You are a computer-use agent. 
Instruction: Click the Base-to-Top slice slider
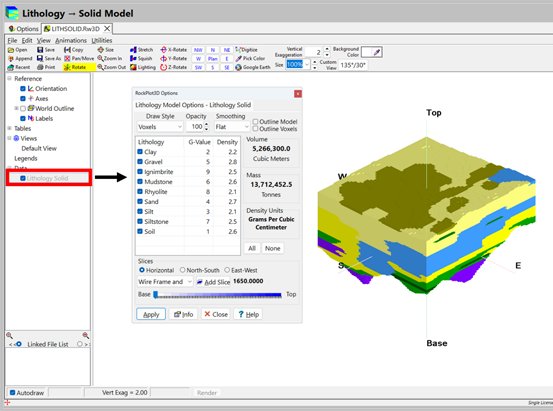click(x=218, y=295)
